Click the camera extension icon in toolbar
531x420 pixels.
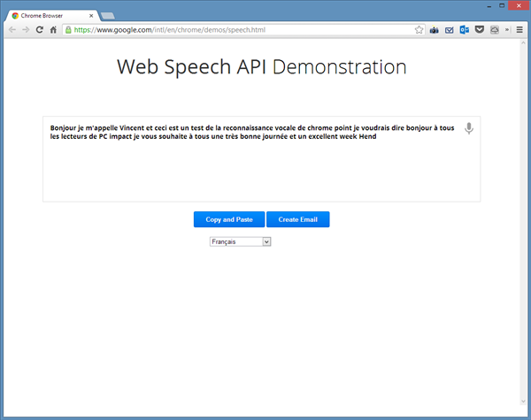[435, 30]
